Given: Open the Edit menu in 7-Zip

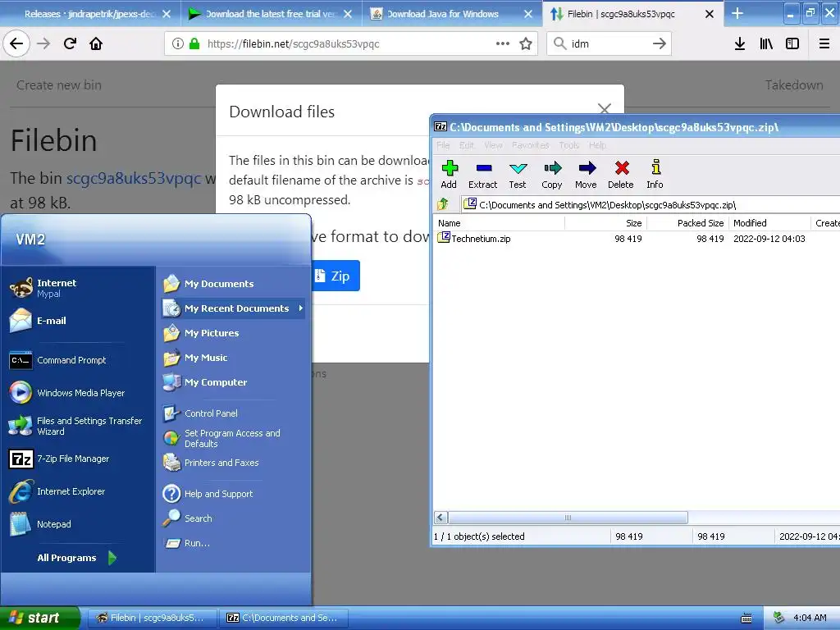Looking at the screenshot, I should (x=467, y=145).
